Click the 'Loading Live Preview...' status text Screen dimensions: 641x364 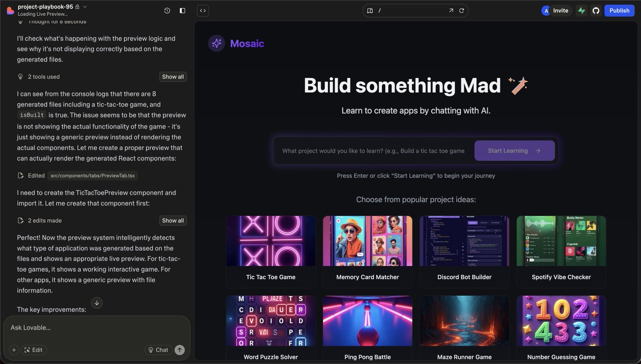coord(43,14)
